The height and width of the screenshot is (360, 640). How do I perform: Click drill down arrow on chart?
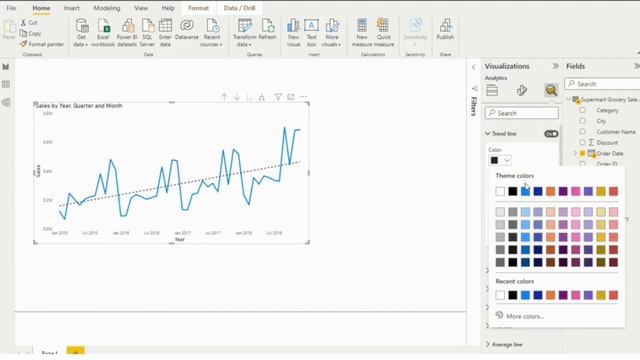[237, 97]
